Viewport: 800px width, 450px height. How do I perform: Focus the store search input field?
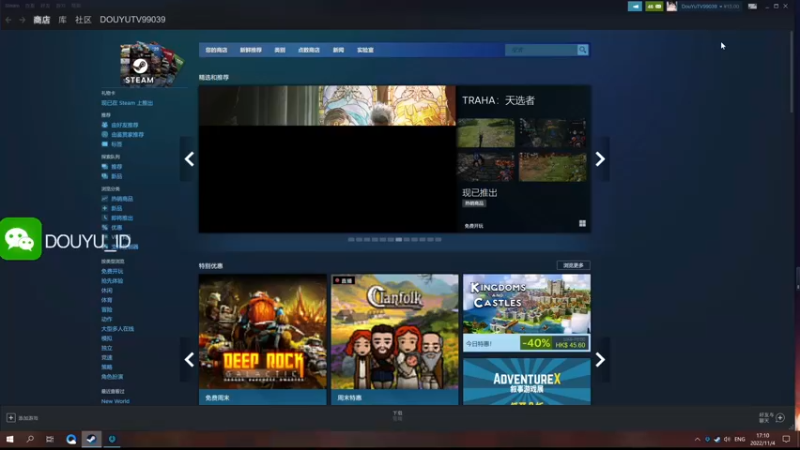click(x=541, y=50)
